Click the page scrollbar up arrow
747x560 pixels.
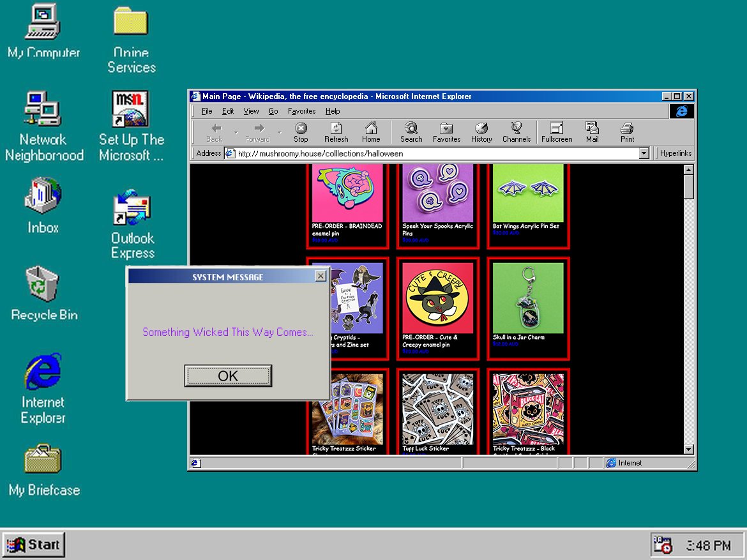688,170
